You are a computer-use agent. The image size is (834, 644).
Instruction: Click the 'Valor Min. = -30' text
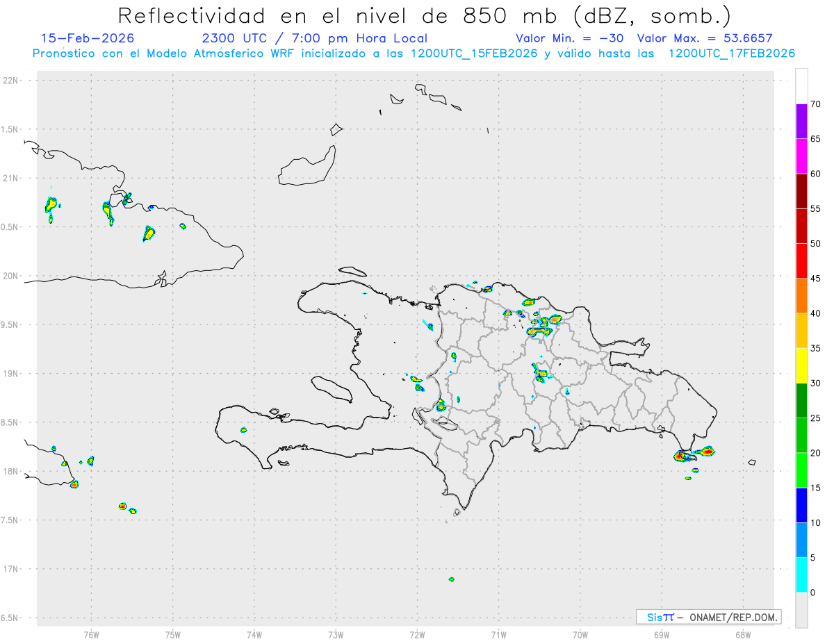coord(570,38)
